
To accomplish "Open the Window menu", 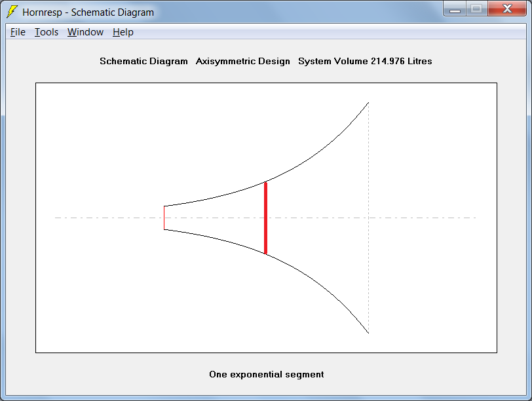I will tap(85, 32).
